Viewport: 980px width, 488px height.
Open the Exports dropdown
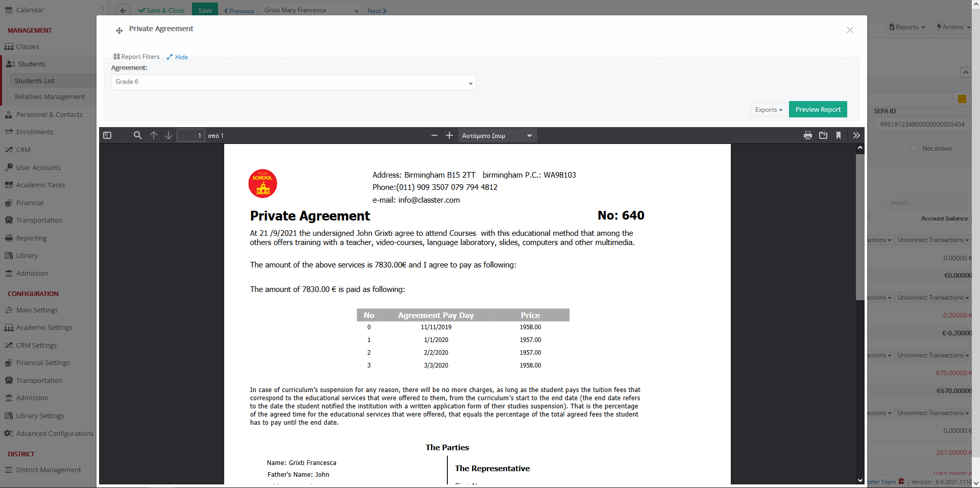769,110
